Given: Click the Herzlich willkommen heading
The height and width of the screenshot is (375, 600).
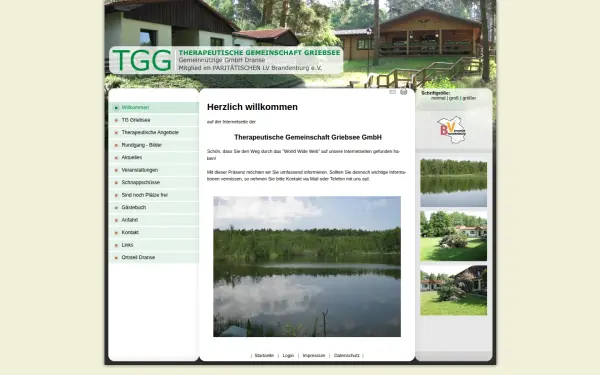Looking at the screenshot, I should point(252,107).
